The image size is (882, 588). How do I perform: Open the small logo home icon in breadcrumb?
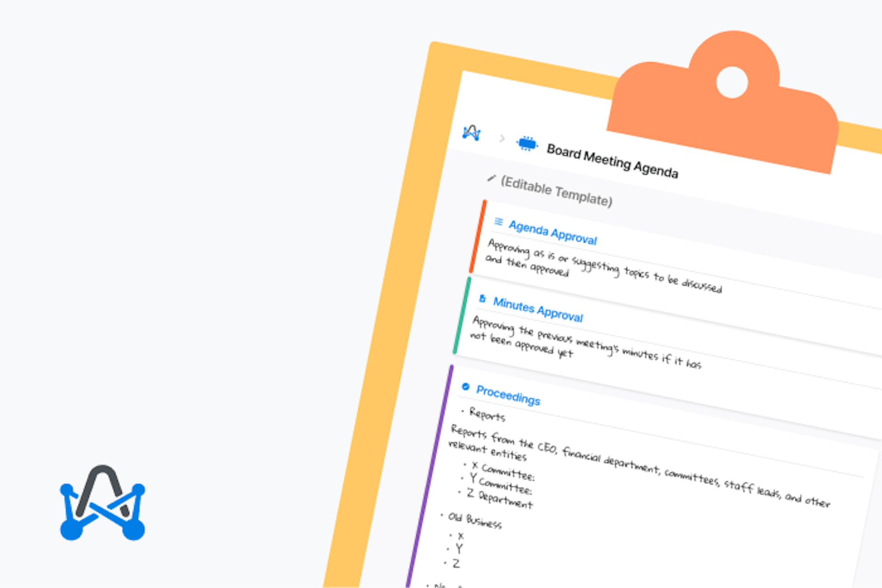pos(472,133)
